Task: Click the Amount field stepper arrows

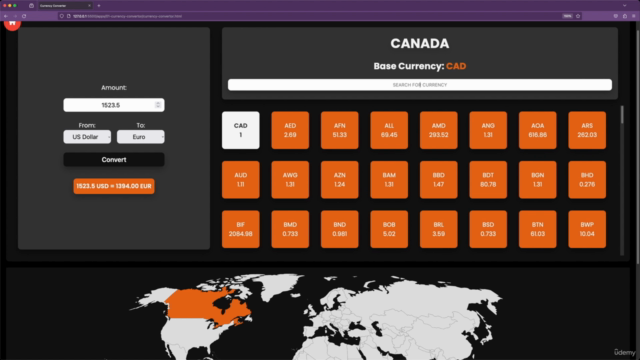Action: pyautogui.click(x=158, y=105)
